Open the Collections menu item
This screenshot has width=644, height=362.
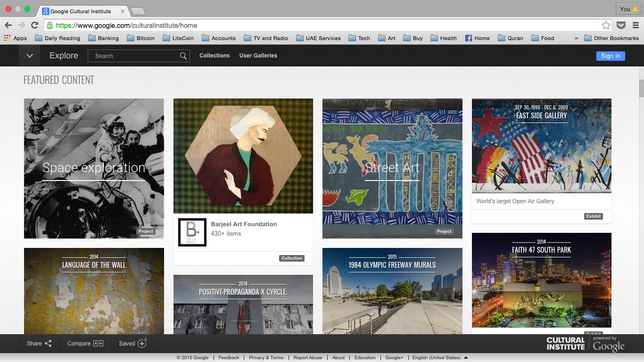215,56
